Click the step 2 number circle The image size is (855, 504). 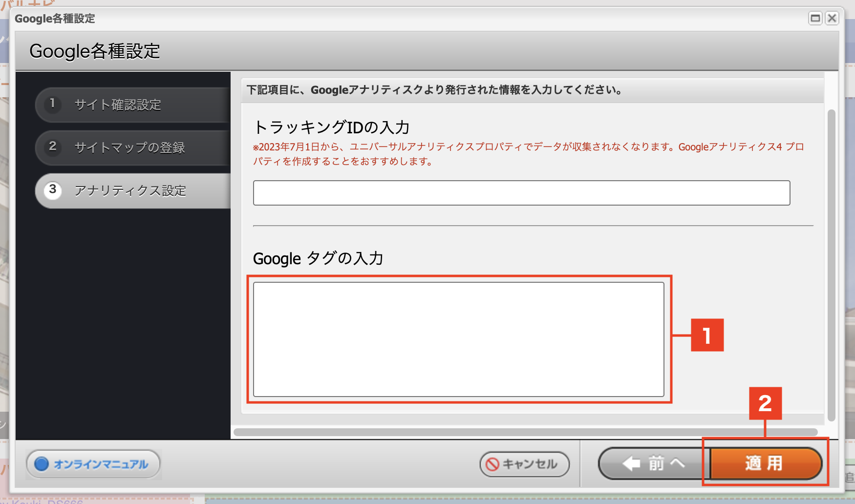[52, 147]
